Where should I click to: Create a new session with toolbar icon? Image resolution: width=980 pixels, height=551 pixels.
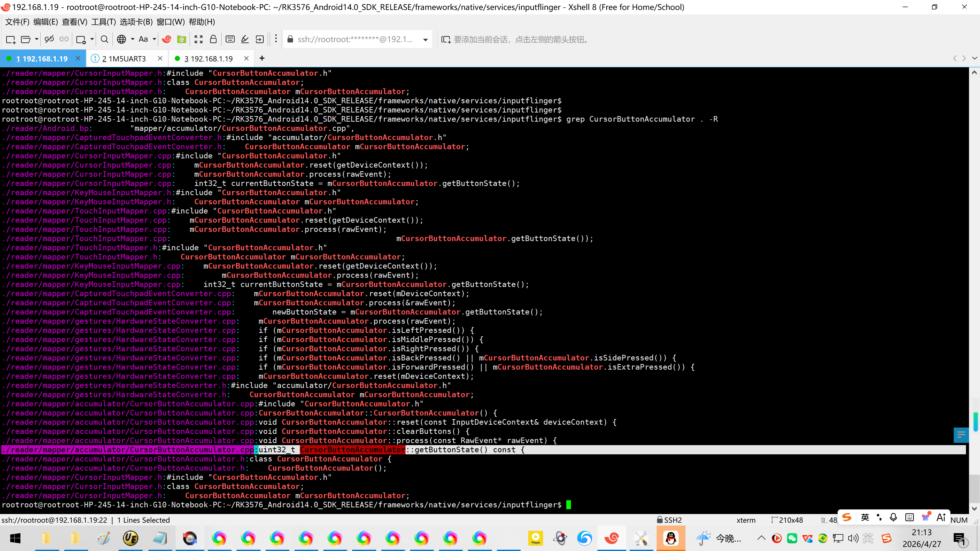[11, 39]
